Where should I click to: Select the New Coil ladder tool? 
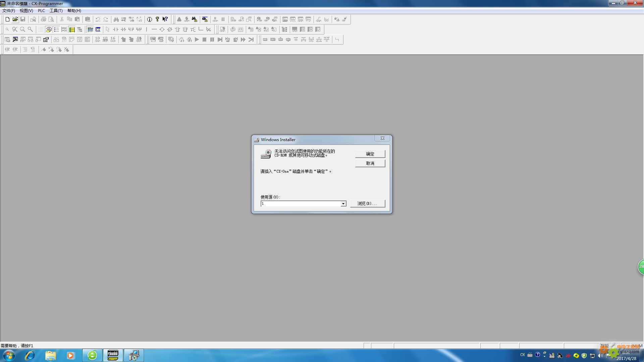[162, 29]
